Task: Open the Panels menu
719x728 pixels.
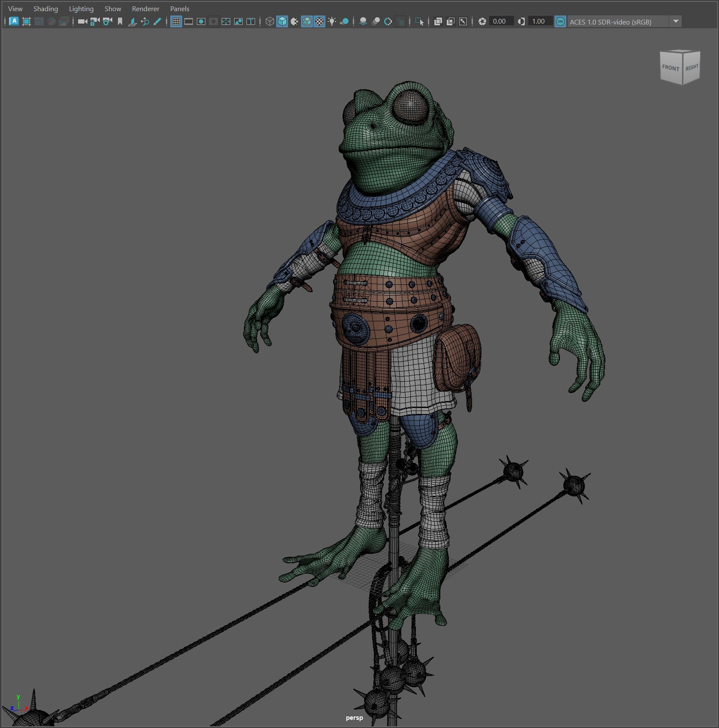Action: coord(180,9)
